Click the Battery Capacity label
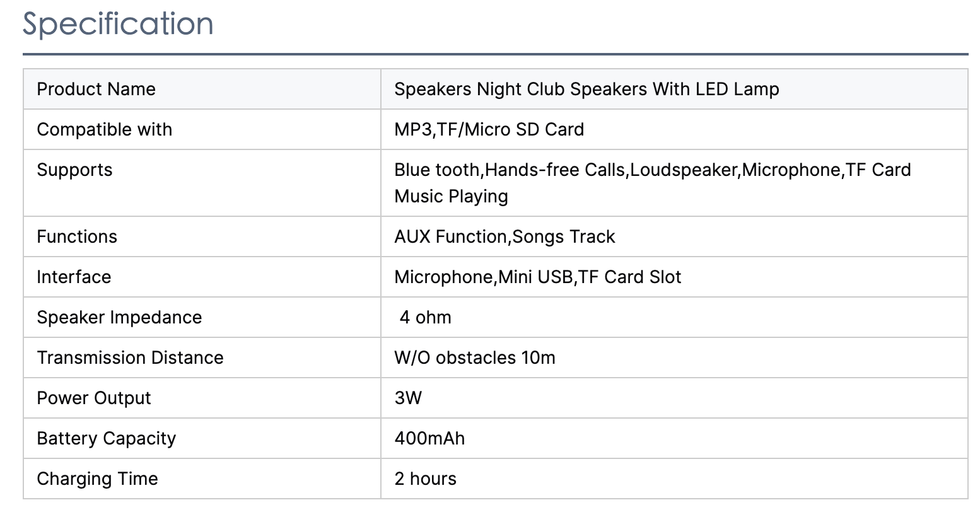The image size is (980, 517). click(x=107, y=438)
